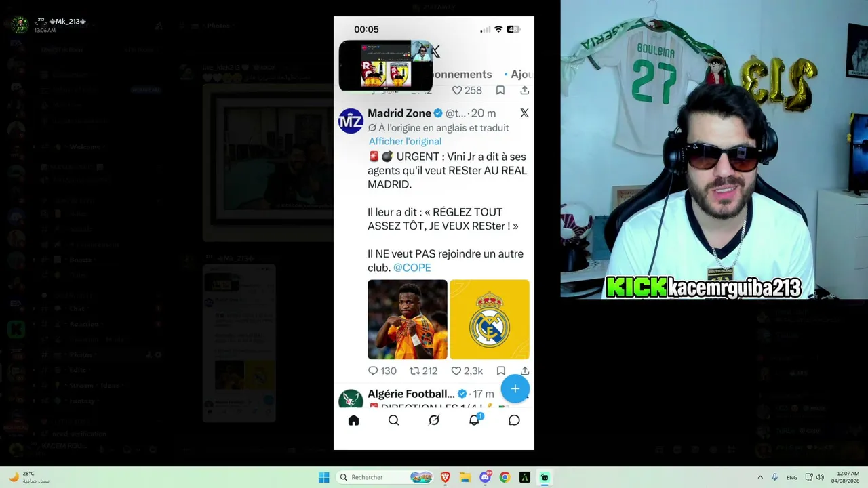This screenshot has height=488, width=868.
Task: Open the Windows Start menu
Action: tap(324, 477)
